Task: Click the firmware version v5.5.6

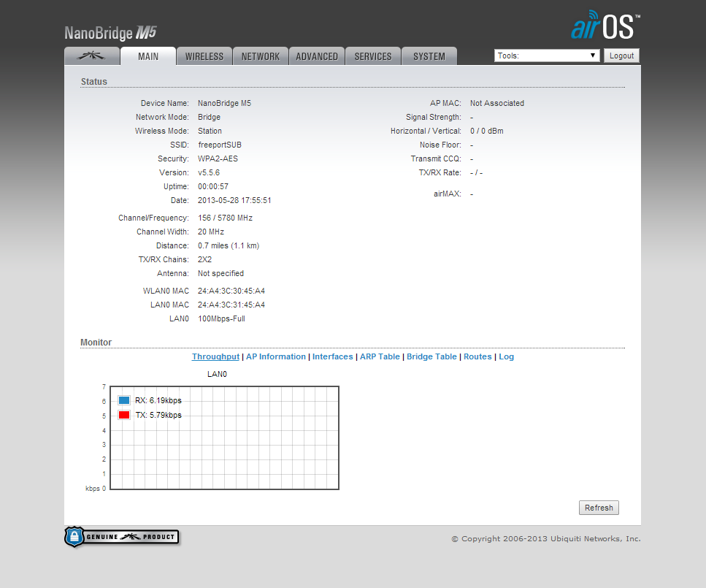Action: [209, 172]
